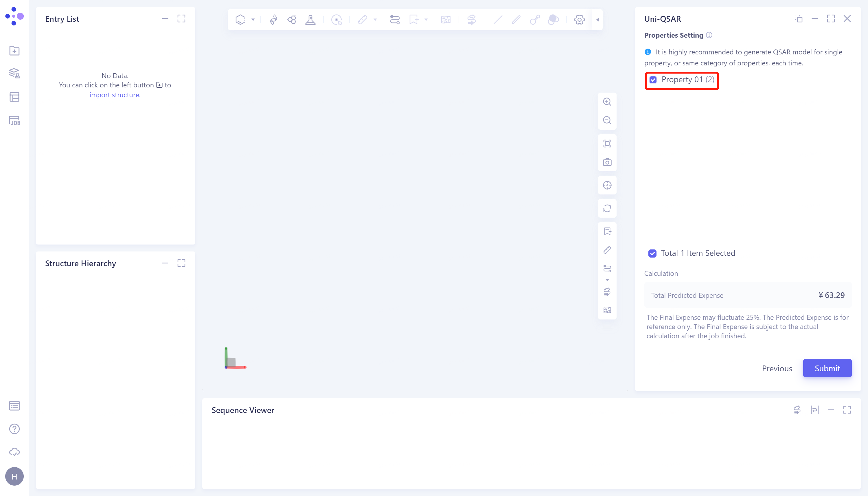
Task: Click the Previous button in Uni-QSAR
Action: coord(777,368)
